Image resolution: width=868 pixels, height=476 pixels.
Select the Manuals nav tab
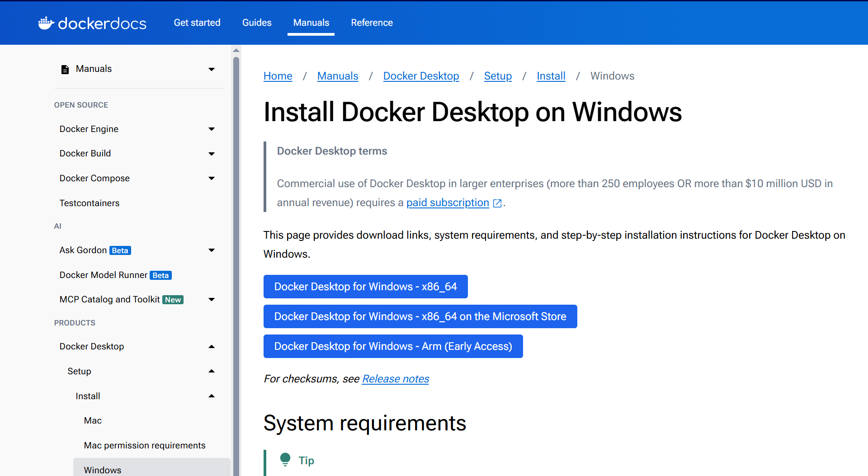point(311,23)
